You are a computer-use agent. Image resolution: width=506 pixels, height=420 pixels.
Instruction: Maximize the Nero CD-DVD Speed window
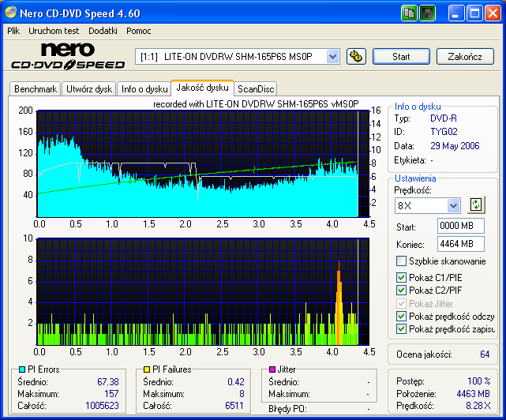click(x=474, y=13)
